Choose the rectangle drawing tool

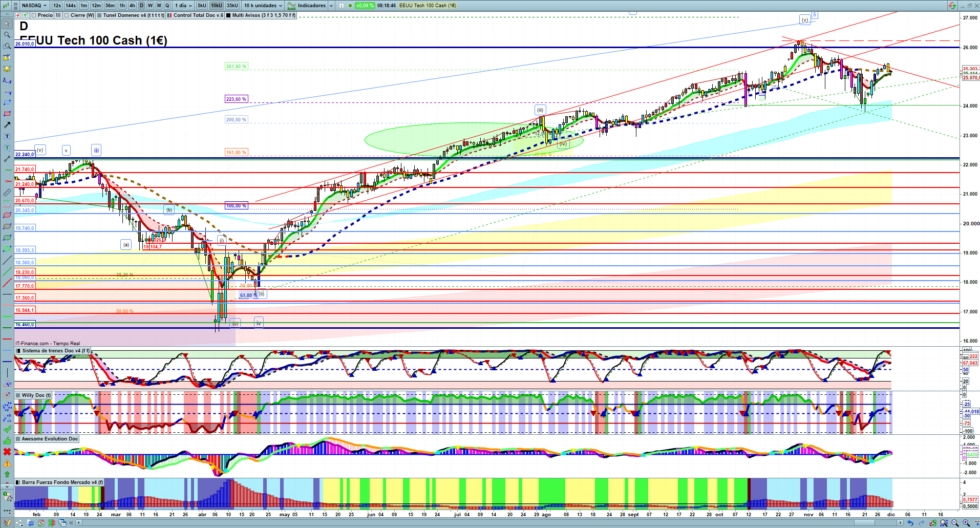click(7, 114)
